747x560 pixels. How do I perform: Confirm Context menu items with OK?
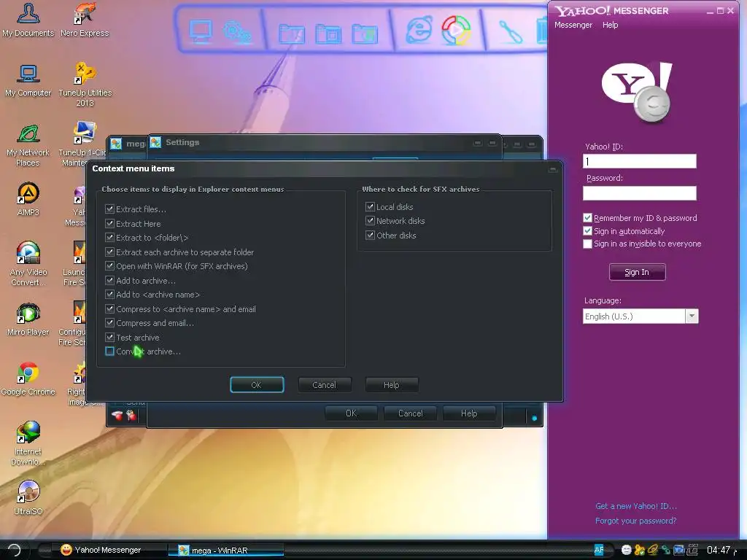257,385
